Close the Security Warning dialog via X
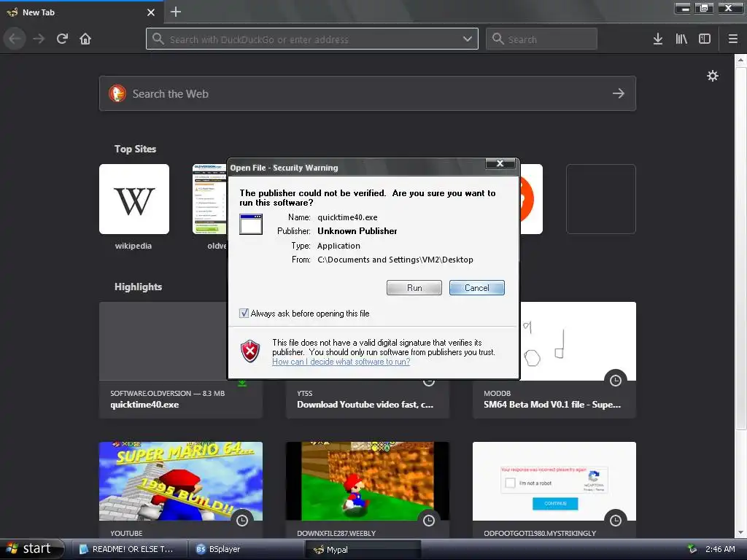The image size is (747, 560). point(500,163)
